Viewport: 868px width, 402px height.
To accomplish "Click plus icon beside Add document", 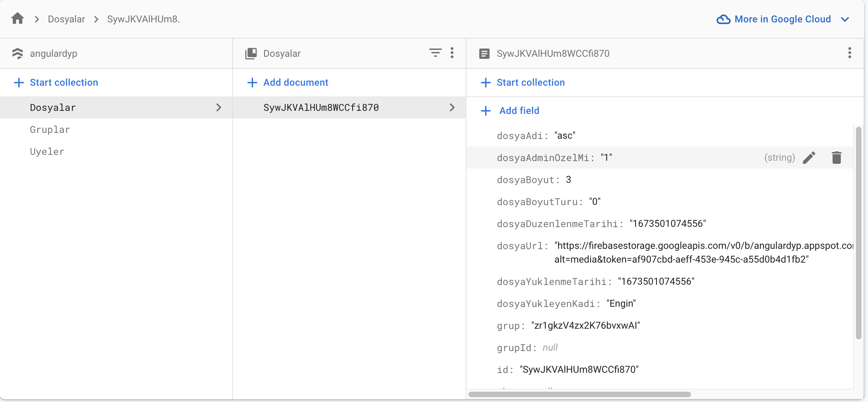I will coord(252,82).
